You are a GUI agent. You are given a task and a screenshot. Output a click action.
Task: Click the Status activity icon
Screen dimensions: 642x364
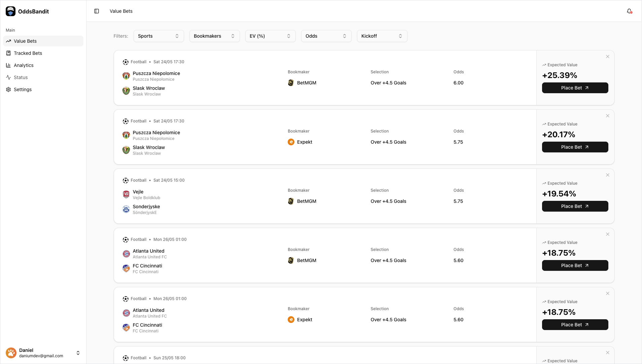(9, 77)
